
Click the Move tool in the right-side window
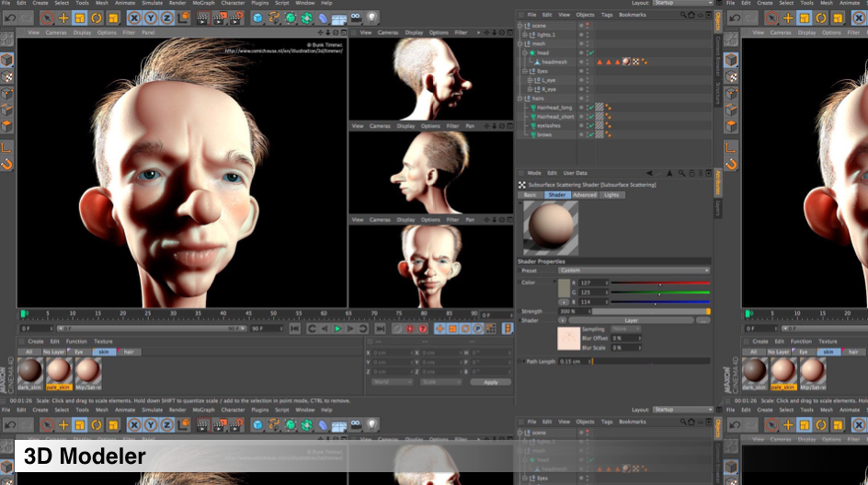[x=788, y=18]
